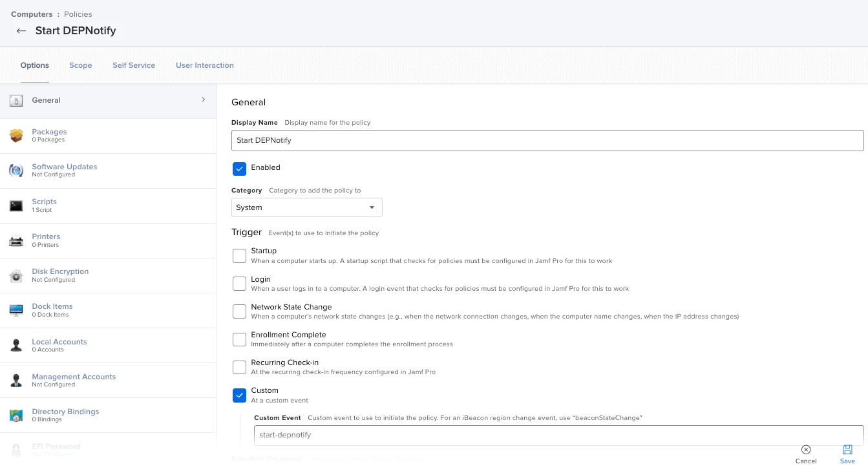Click the Local Accounts person icon

click(16, 346)
